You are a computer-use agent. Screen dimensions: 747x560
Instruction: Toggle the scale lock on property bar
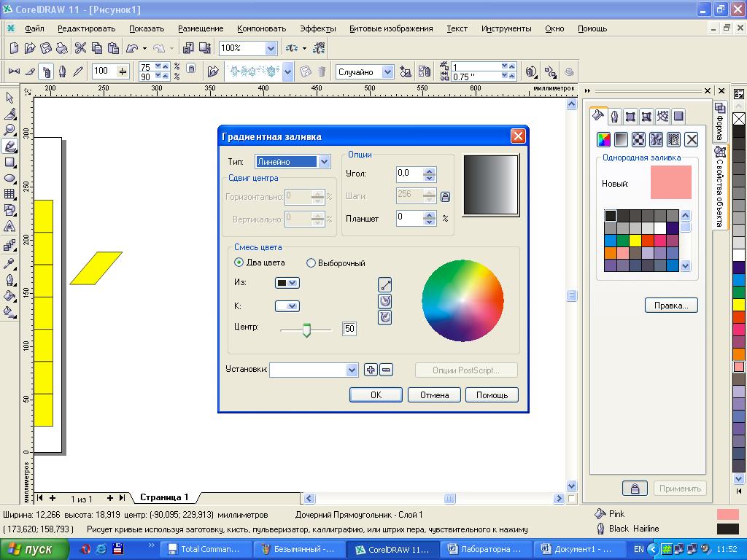coord(191,68)
